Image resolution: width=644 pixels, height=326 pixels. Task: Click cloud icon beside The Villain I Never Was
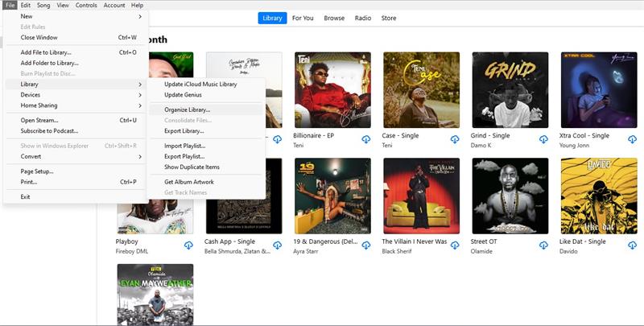pyautogui.click(x=455, y=246)
